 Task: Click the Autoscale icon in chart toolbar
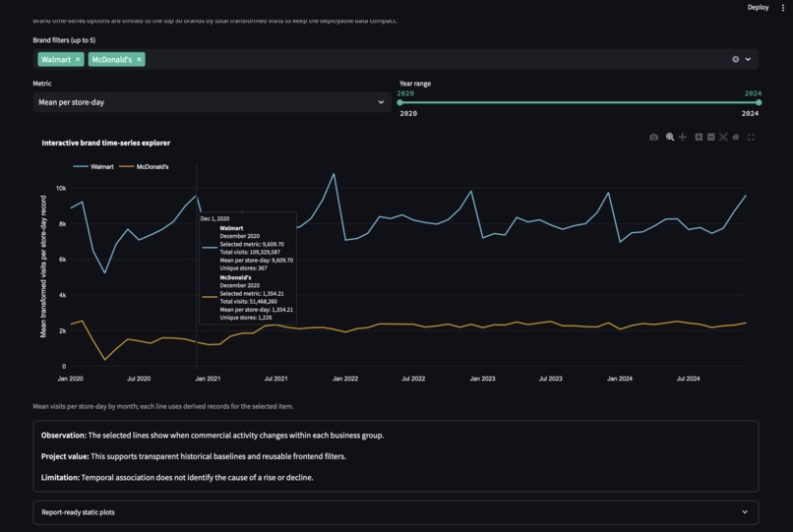click(723, 137)
